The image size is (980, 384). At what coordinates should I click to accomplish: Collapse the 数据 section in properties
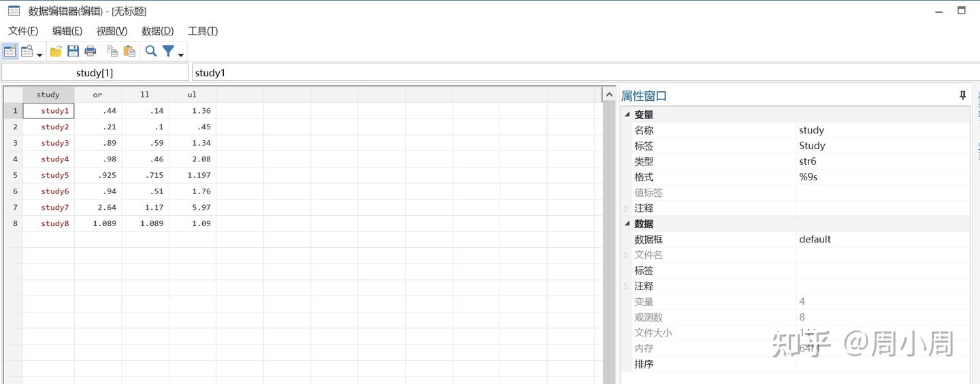pos(627,223)
